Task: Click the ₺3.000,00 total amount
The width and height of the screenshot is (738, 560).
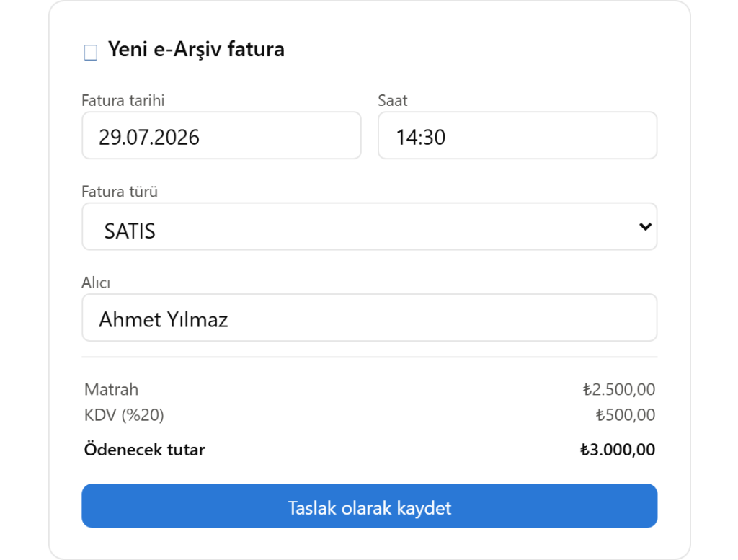Action: pyautogui.click(x=617, y=450)
